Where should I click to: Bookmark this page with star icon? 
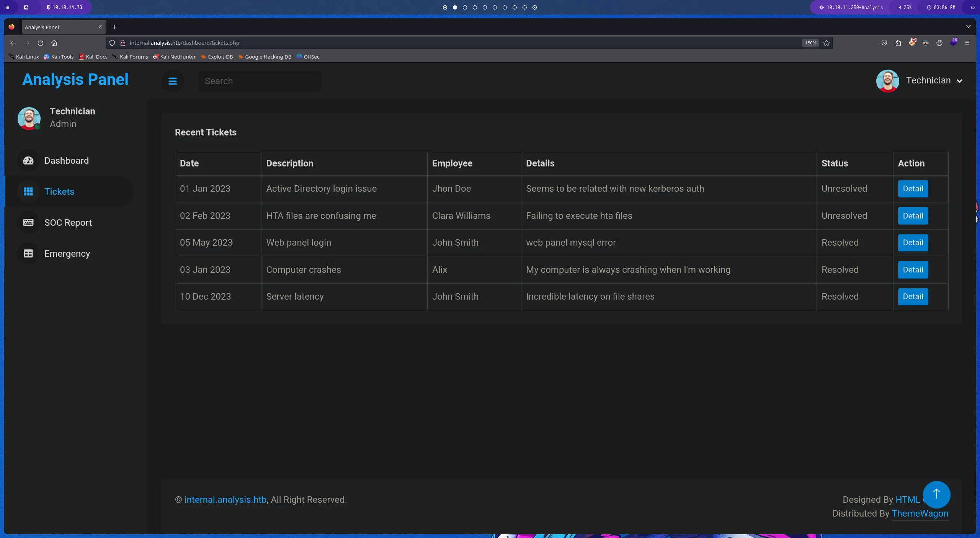click(x=826, y=43)
